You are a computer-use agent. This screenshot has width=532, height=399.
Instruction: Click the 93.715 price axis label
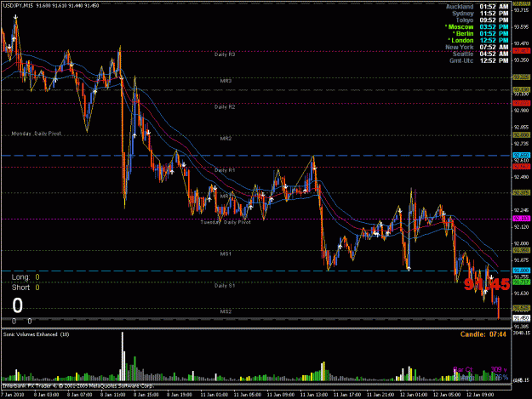point(522,10)
